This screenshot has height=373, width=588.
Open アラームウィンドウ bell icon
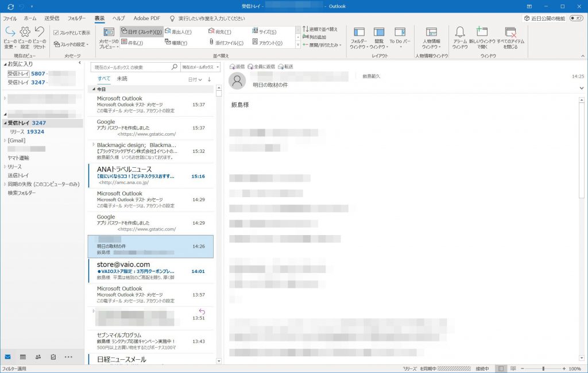pos(460,38)
